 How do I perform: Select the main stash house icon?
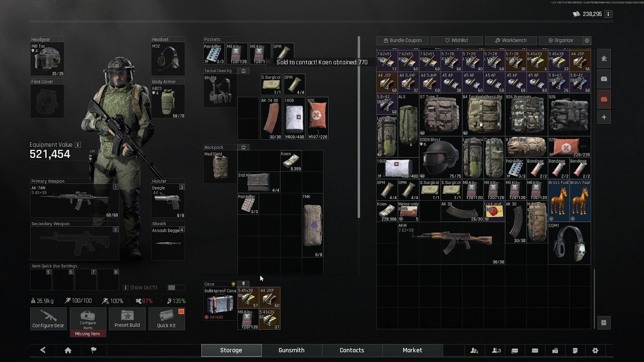coord(604,59)
